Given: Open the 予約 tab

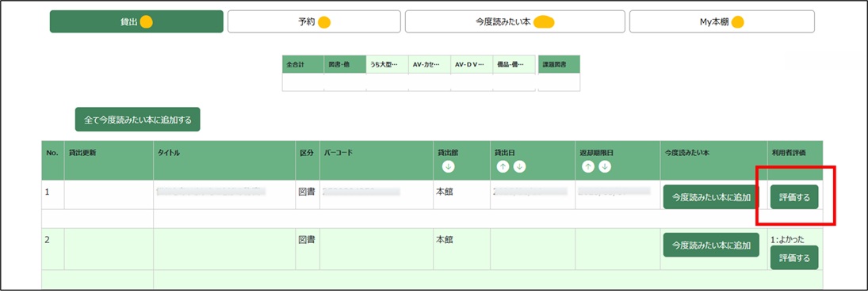Looking at the screenshot, I should [314, 21].
